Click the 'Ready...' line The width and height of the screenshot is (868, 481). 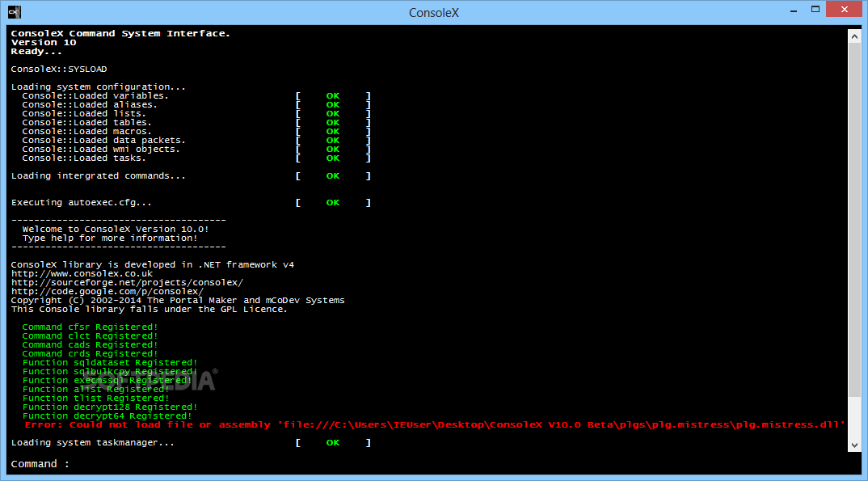click(36, 52)
